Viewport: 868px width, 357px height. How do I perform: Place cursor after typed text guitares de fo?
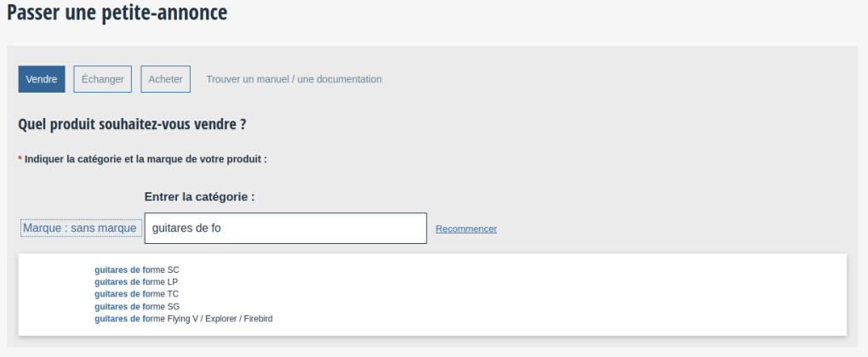tap(222, 229)
